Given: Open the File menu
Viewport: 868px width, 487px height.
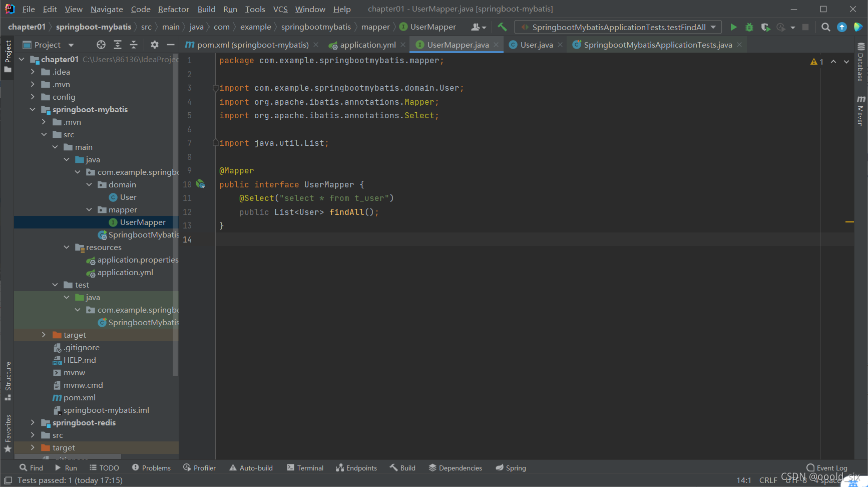Looking at the screenshot, I should (x=29, y=9).
